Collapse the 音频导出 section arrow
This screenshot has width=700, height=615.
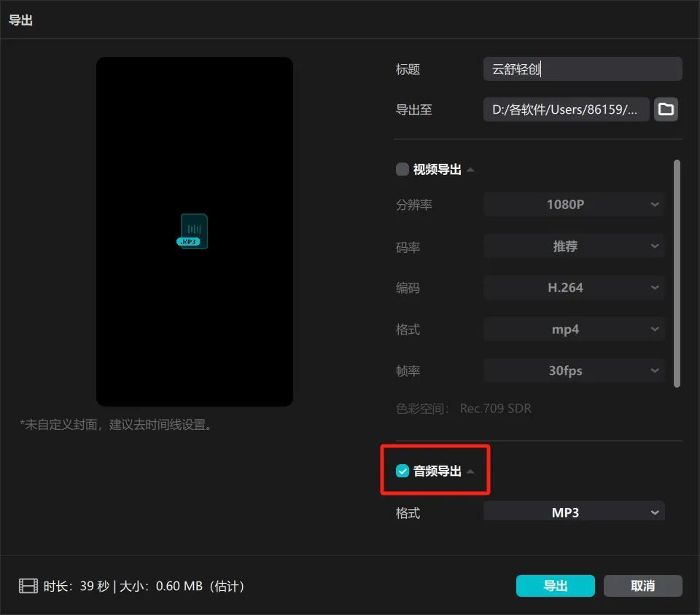[x=470, y=471]
